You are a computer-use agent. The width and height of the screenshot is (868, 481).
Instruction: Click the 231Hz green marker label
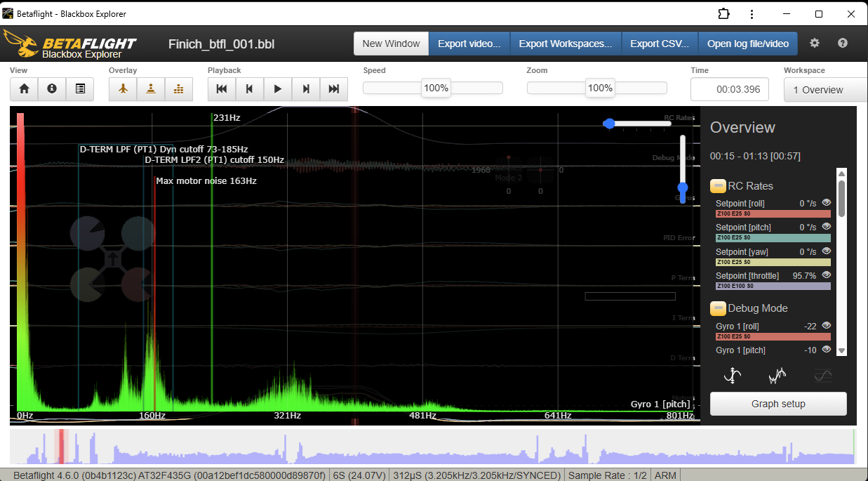227,117
